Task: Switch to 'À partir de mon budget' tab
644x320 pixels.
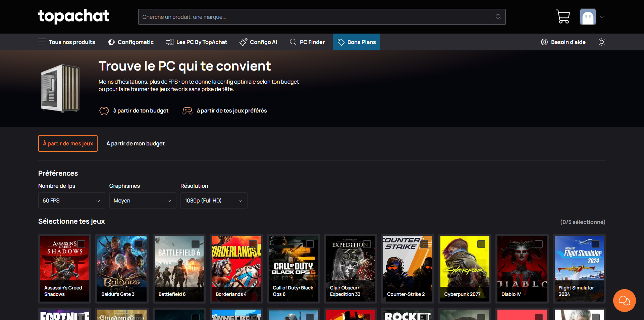Action: [x=136, y=143]
